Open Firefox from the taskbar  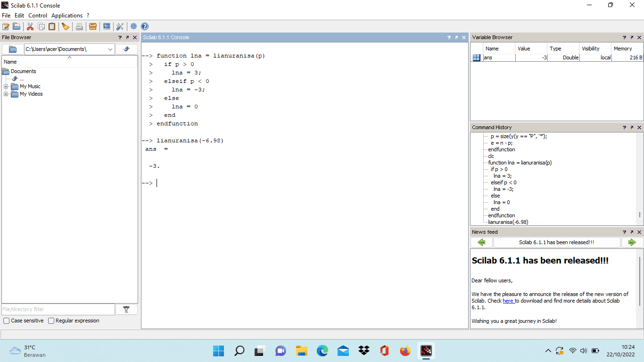pyautogui.click(x=405, y=351)
